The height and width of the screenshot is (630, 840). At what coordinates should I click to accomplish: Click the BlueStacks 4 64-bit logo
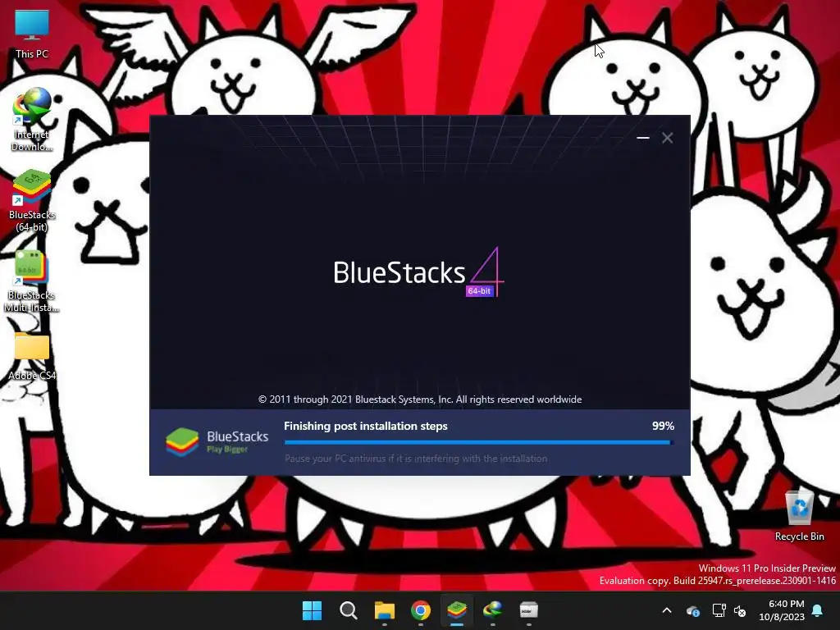418,272
